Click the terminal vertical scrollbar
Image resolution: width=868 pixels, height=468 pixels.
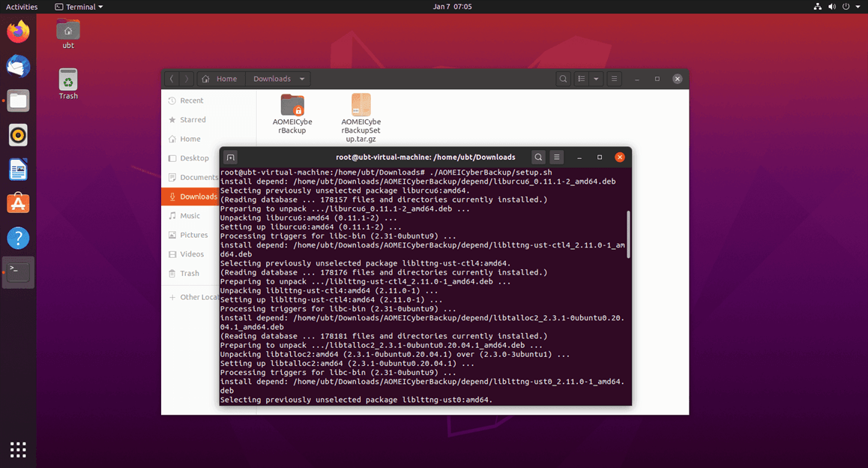[628, 234]
